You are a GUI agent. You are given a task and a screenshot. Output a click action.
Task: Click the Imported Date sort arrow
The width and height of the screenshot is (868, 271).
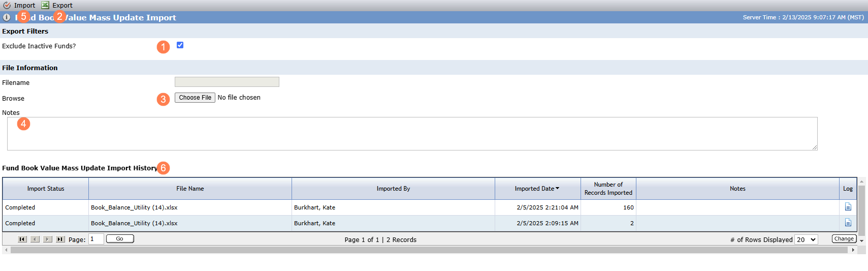(x=557, y=188)
